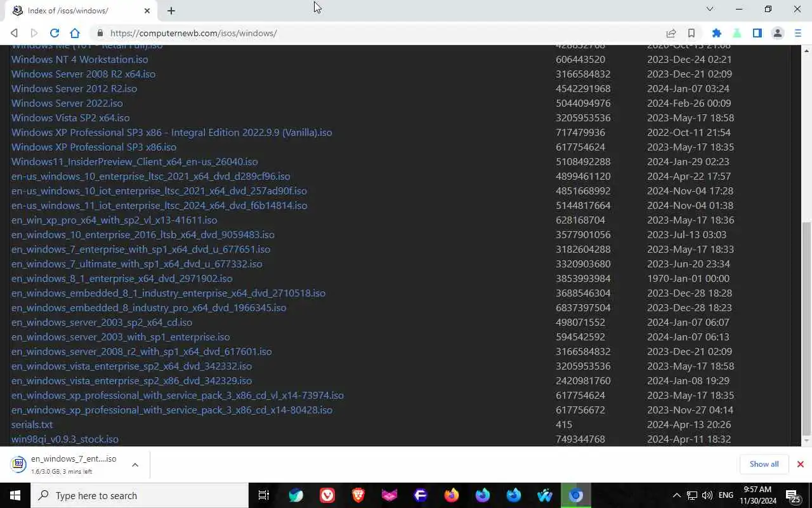
Task: Share this page using the share icon
Action: pos(671,33)
